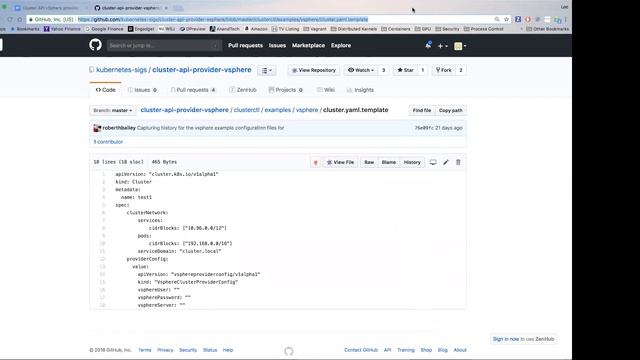Image resolution: width=640 pixels, height=360 pixels.
Task: Open the kubernetes-sigs organization link
Action: (121, 70)
